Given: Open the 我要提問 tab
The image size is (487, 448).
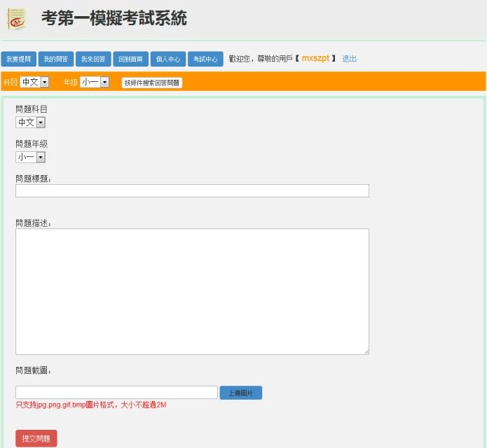Looking at the screenshot, I should click(18, 59).
